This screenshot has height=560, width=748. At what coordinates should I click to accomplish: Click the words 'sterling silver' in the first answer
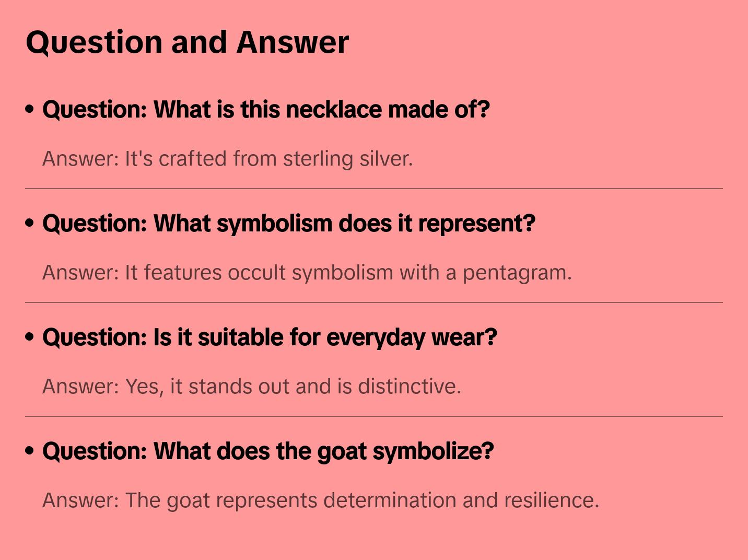(347, 159)
